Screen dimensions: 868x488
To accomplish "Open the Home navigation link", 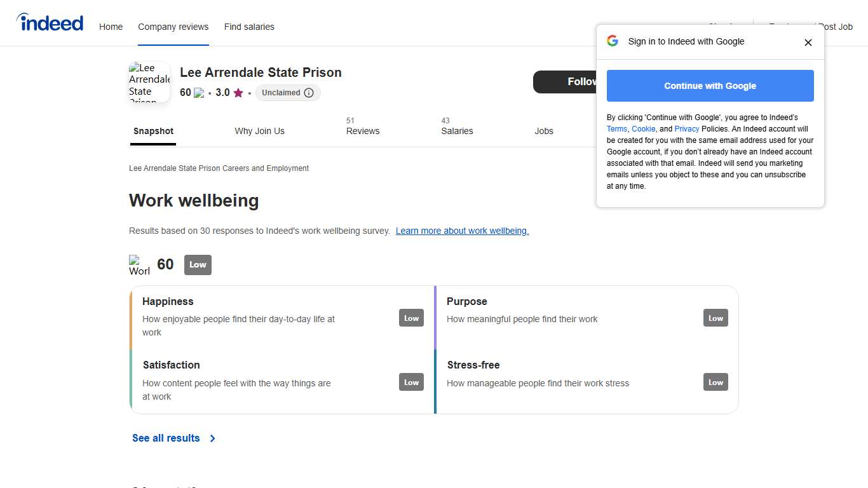I will pos(111,27).
